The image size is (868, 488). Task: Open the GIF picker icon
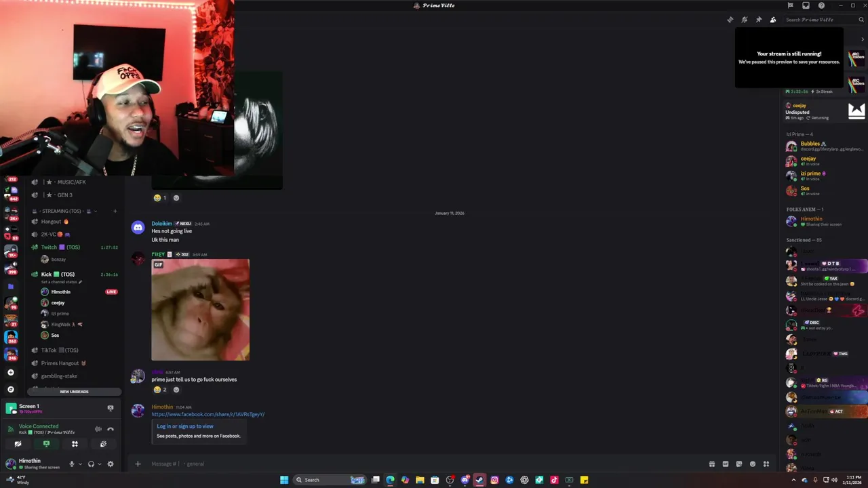pyautogui.click(x=726, y=464)
